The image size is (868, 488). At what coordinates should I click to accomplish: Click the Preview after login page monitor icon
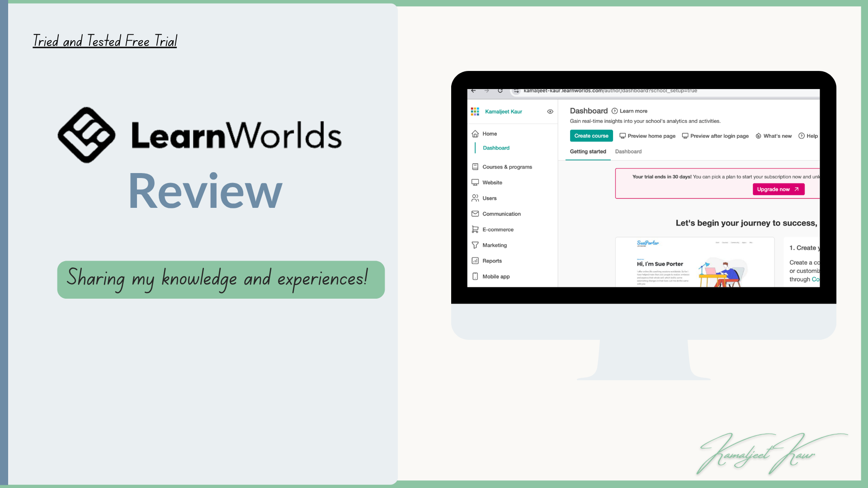pos(685,136)
